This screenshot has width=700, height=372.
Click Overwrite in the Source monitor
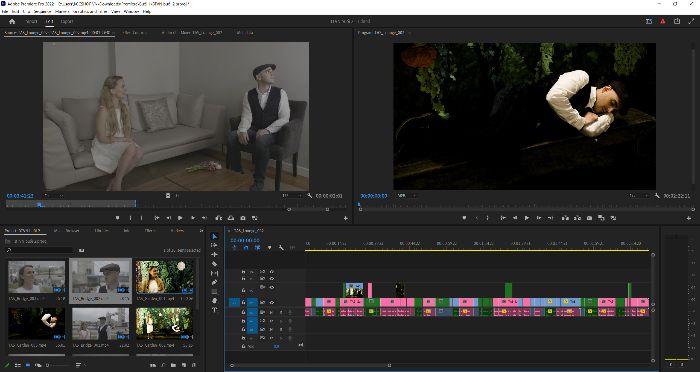coord(230,218)
